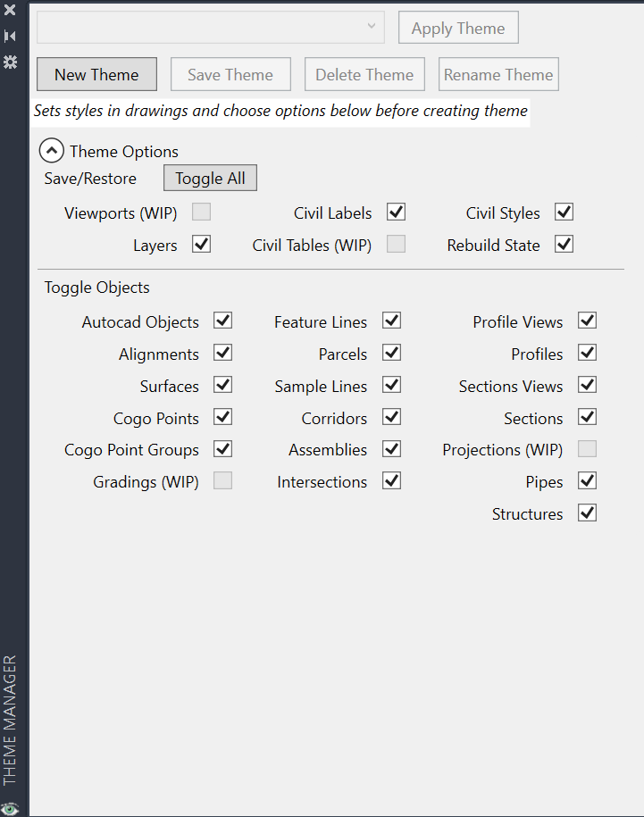Disable the Civil Styles checkbox
Screen dimensions: 644x817
click(564, 212)
